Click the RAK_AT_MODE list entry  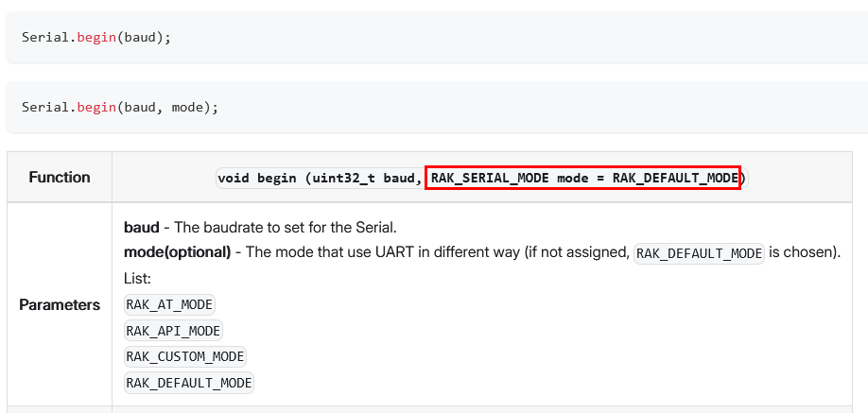click(x=170, y=304)
